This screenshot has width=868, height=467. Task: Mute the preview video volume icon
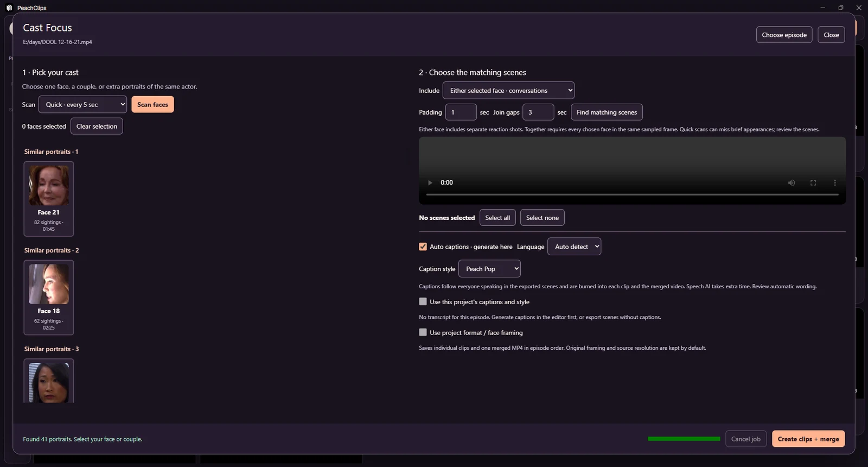click(x=792, y=183)
